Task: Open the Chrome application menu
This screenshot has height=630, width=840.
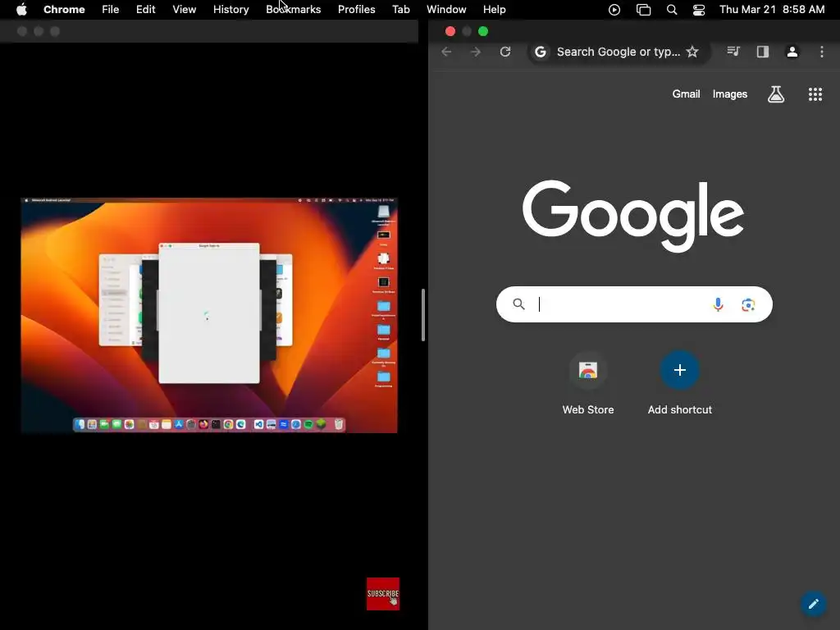Action: tap(64, 9)
